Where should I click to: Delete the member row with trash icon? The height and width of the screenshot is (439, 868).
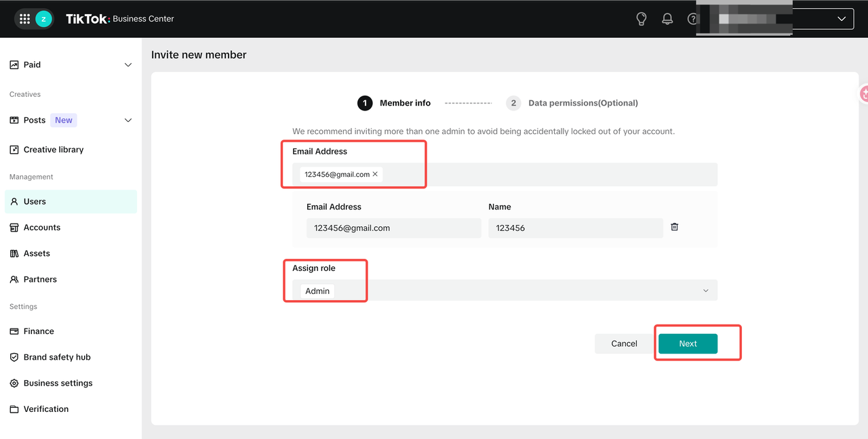[674, 227]
